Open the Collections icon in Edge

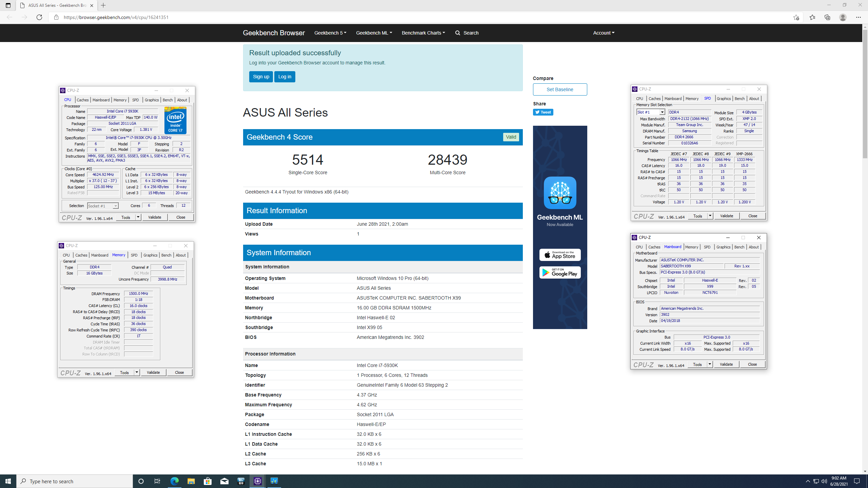click(x=827, y=17)
